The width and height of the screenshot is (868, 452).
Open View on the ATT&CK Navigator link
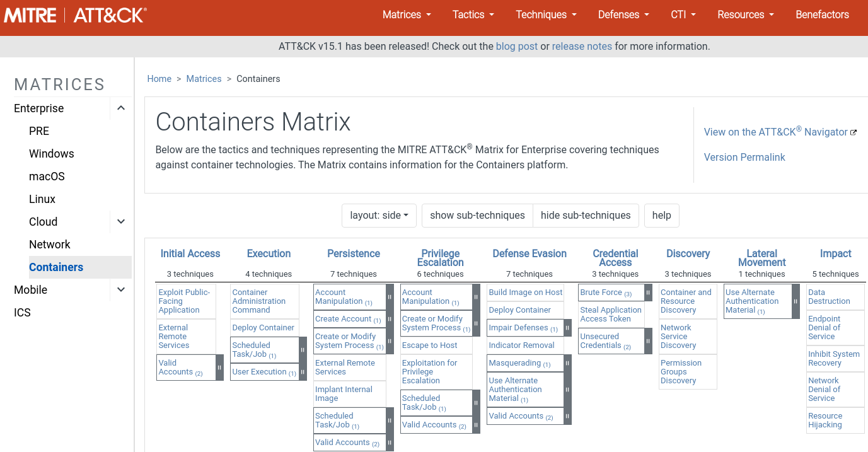click(x=776, y=132)
